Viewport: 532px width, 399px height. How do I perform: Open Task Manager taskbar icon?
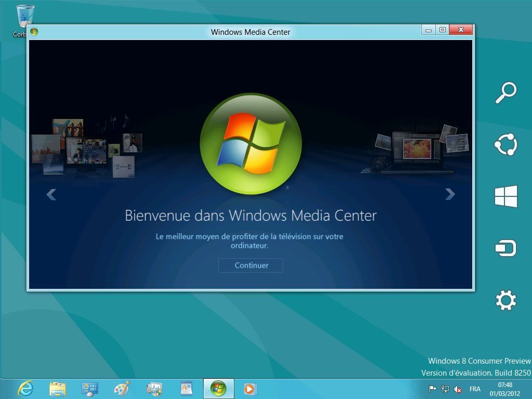point(154,389)
